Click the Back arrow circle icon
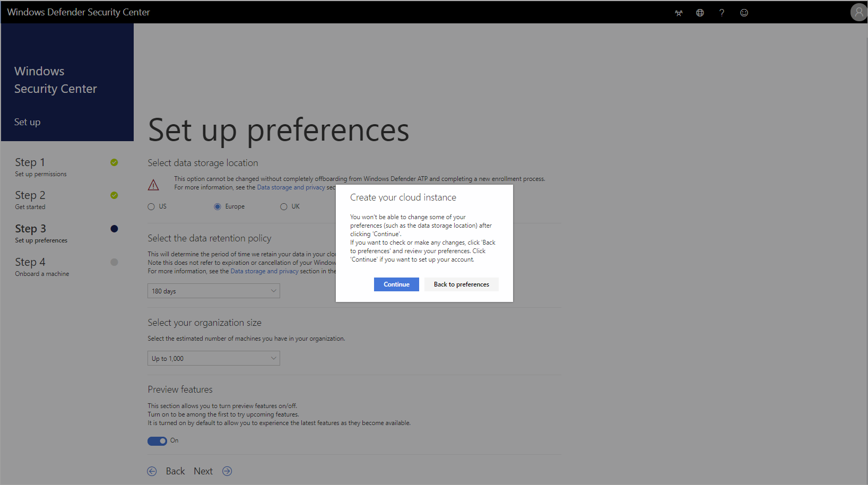Screen dimensions: 868x485 pos(152,471)
